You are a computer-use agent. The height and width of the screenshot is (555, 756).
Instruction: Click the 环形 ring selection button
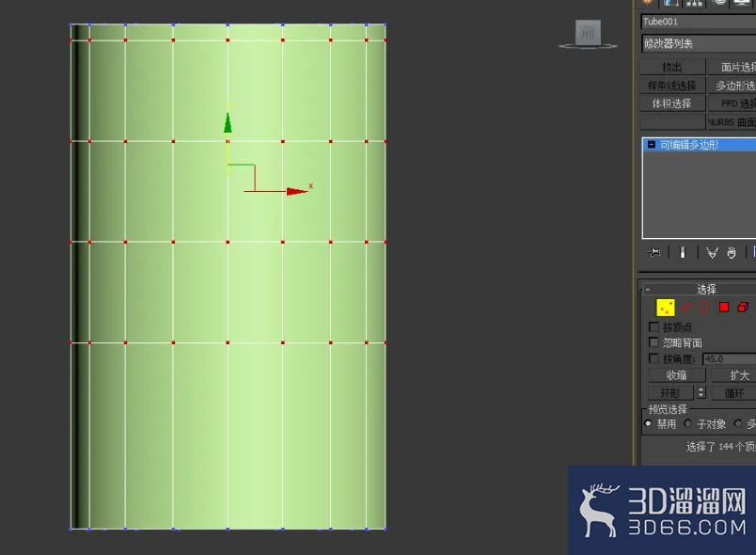pyautogui.click(x=670, y=393)
